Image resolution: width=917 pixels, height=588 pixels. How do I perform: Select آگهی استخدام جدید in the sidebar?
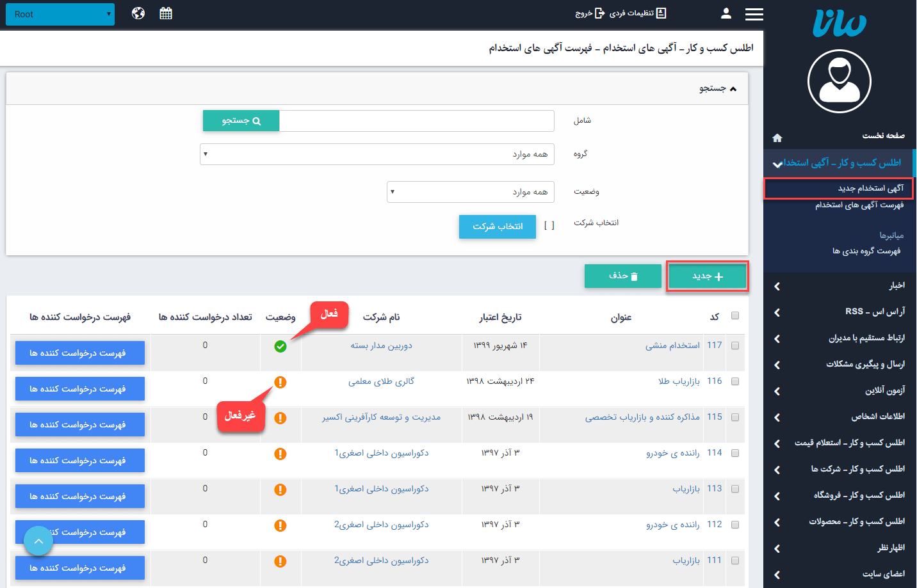point(839,188)
